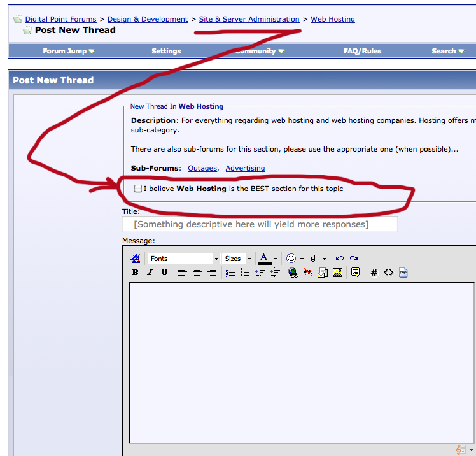Open the Fonts dropdown
Viewport: 476px width, 456px height.
point(184,259)
